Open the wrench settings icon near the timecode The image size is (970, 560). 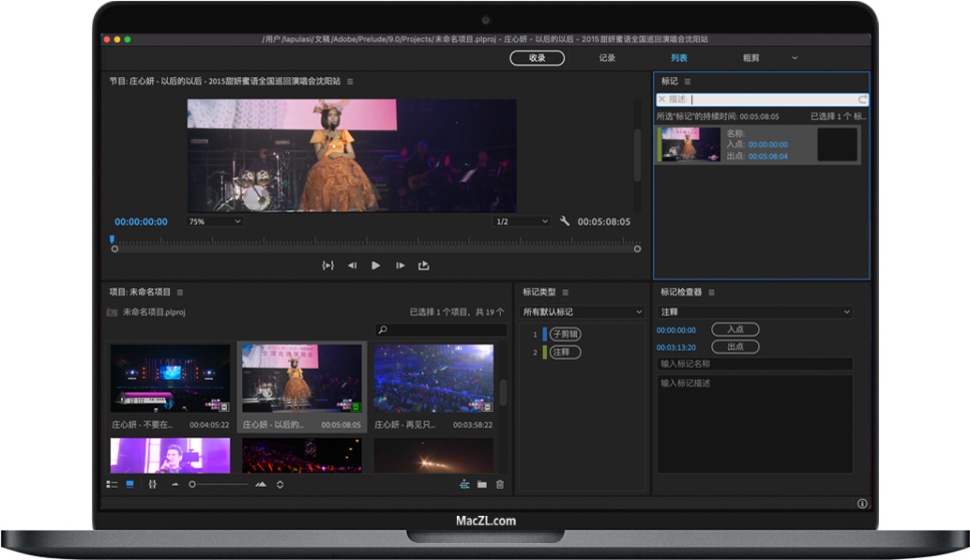[564, 221]
